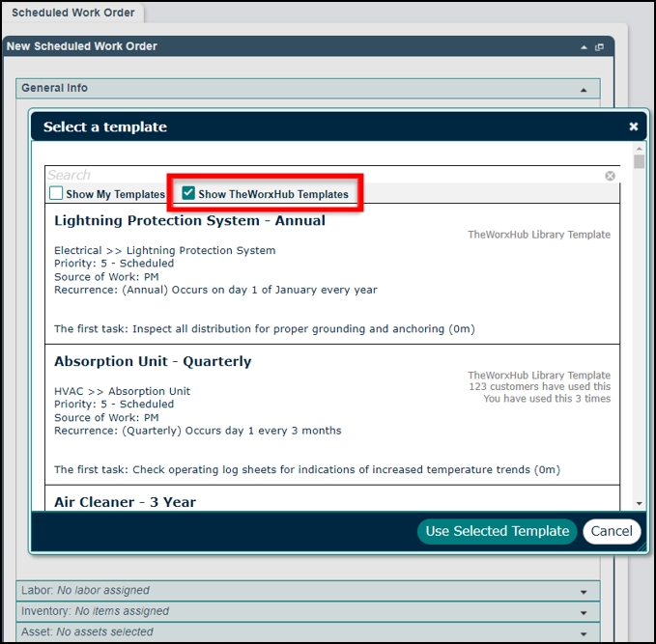Close the Select a template dialog
656x644 pixels.
click(x=634, y=126)
